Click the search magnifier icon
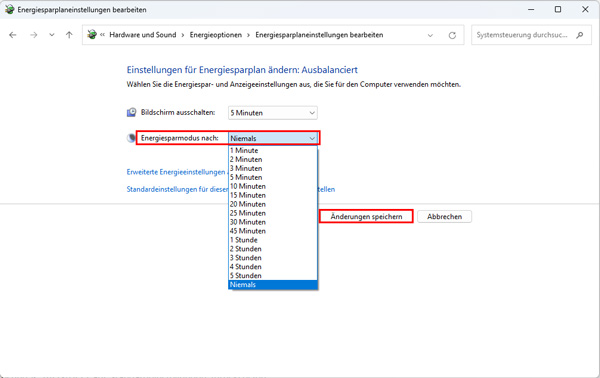 point(580,35)
